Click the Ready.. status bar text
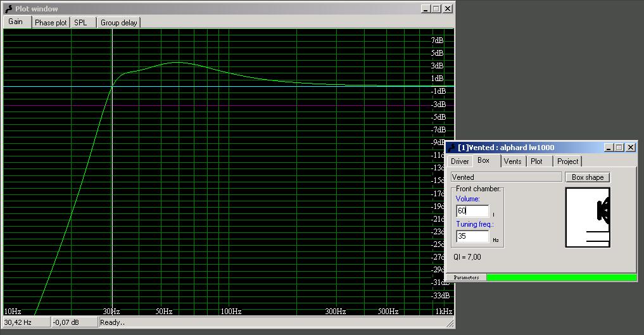The height and width of the screenshot is (335, 644). click(x=113, y=322)
